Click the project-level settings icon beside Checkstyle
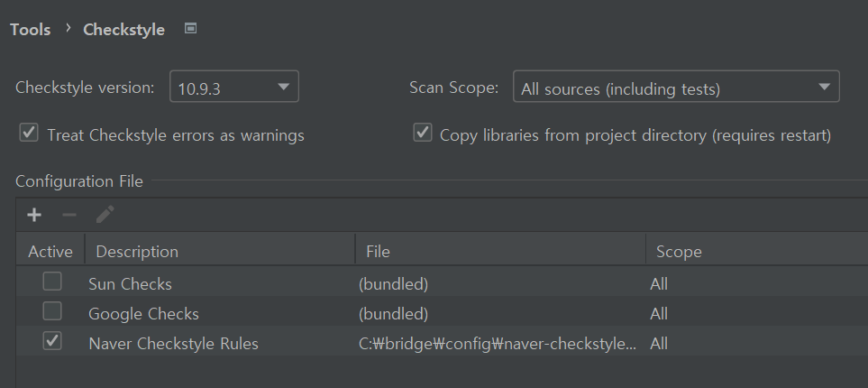 190,28
